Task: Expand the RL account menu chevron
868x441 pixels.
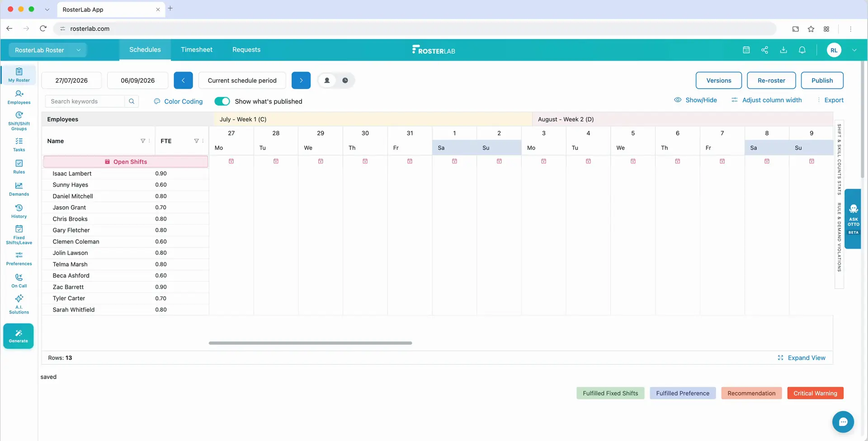Action: [x=854, y=50]
